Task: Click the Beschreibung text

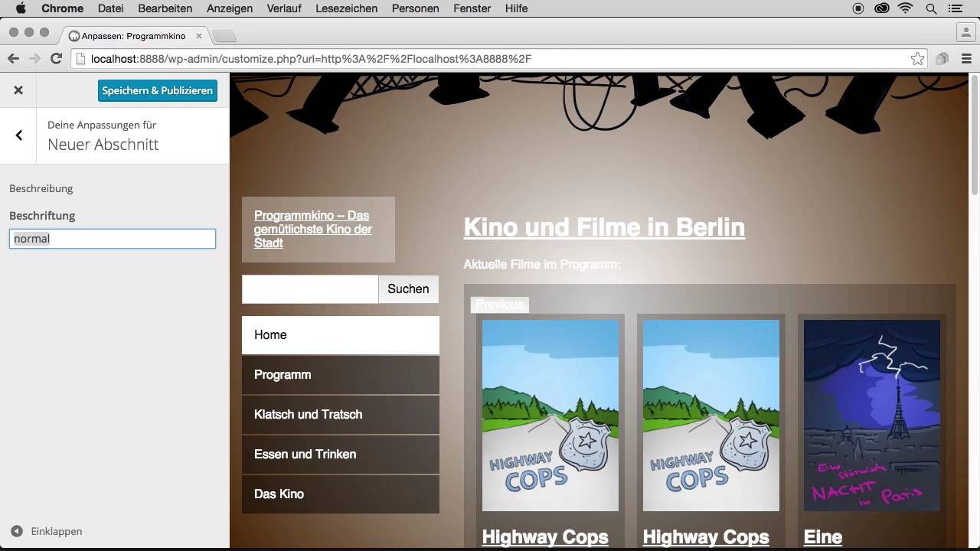Action: (x=41, y=188)
